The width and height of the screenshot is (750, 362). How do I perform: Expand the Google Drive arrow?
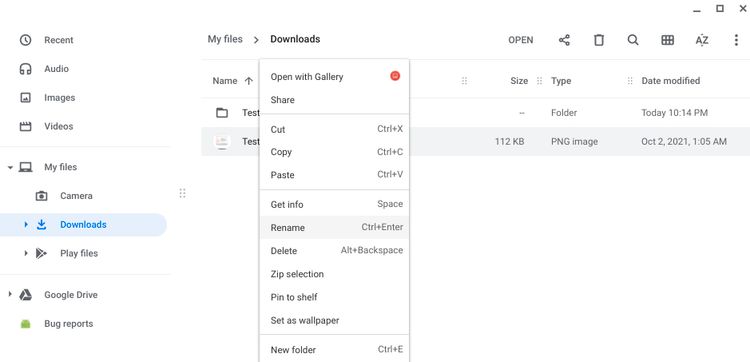(x=10, y=295)
